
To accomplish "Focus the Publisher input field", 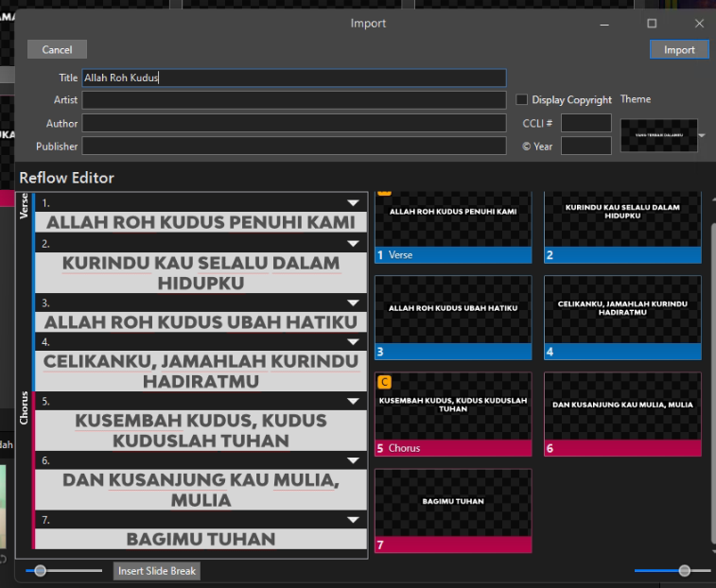I will (x=293, y=147).
